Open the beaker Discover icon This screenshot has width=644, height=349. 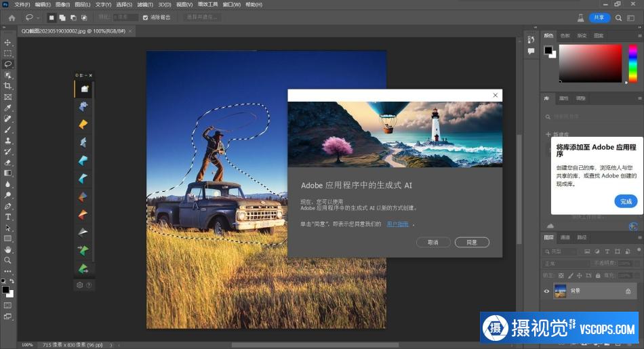coord(581,18)
